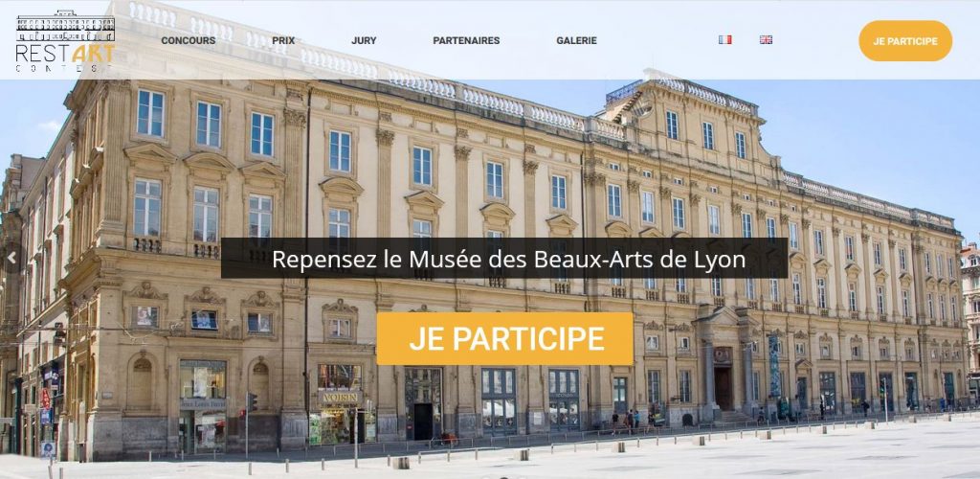Open the JURY page
This screenshot has width=980, height=479.
click(364, 40)
